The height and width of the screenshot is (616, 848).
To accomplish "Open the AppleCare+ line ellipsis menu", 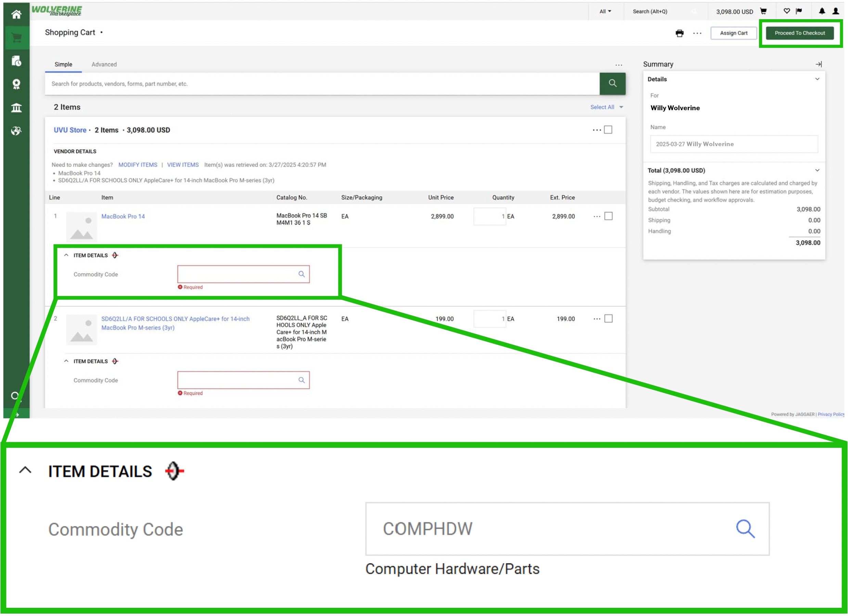I will pyautogui.click(x=597, y=319).
